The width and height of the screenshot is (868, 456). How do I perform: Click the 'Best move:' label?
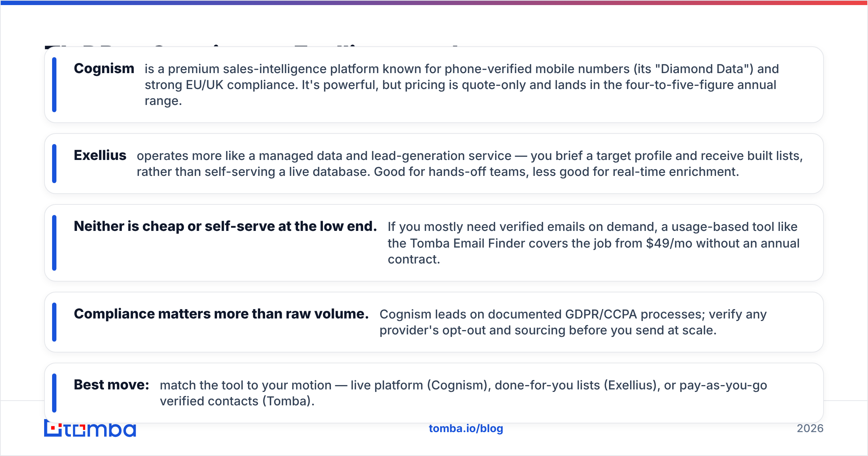coord(111,385)
